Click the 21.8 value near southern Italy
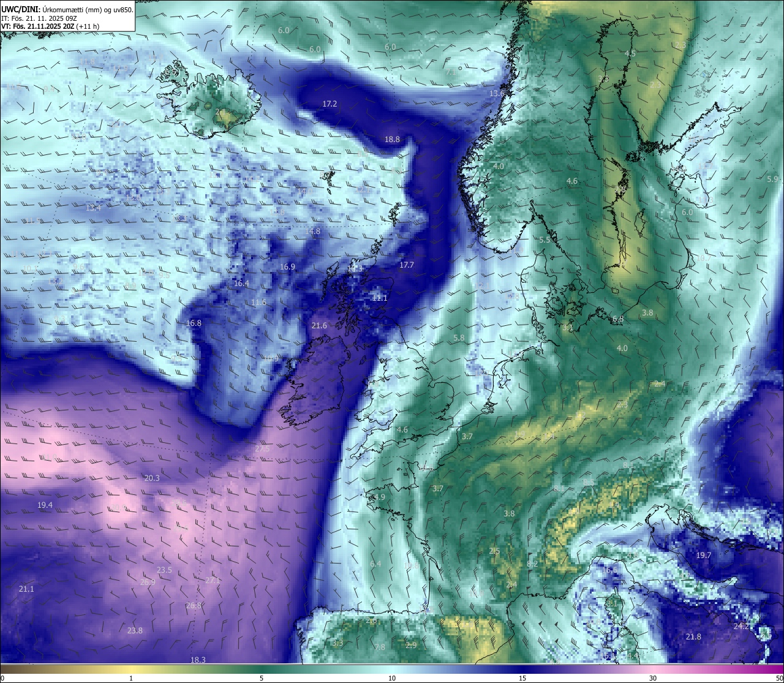Viewport: 784px width, 683px height. tap(693, 637)
